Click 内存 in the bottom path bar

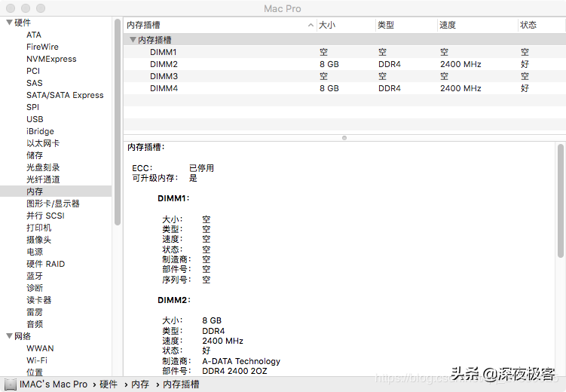tap(140, 384)
